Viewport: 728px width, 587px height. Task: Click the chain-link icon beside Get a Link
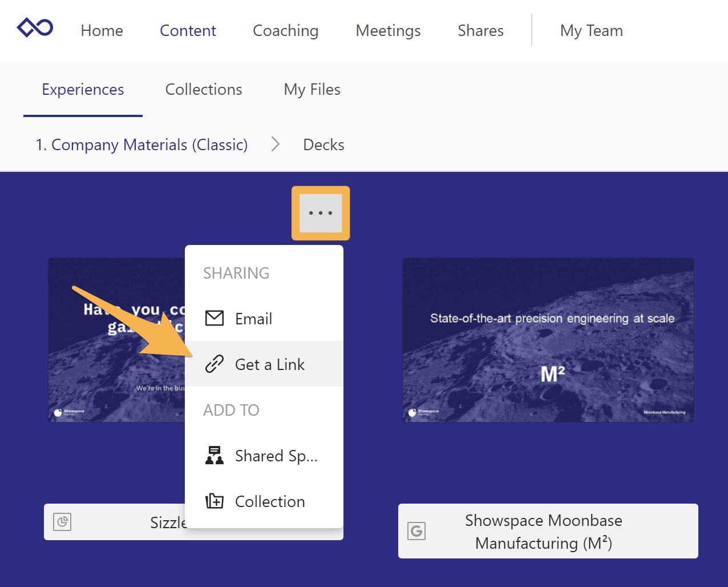(215, 364)
